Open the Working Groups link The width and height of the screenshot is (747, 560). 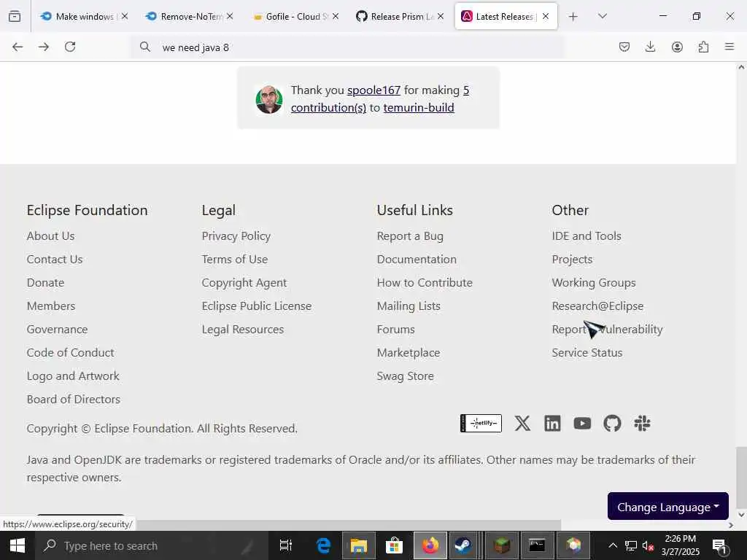click(x=594, y=282)
